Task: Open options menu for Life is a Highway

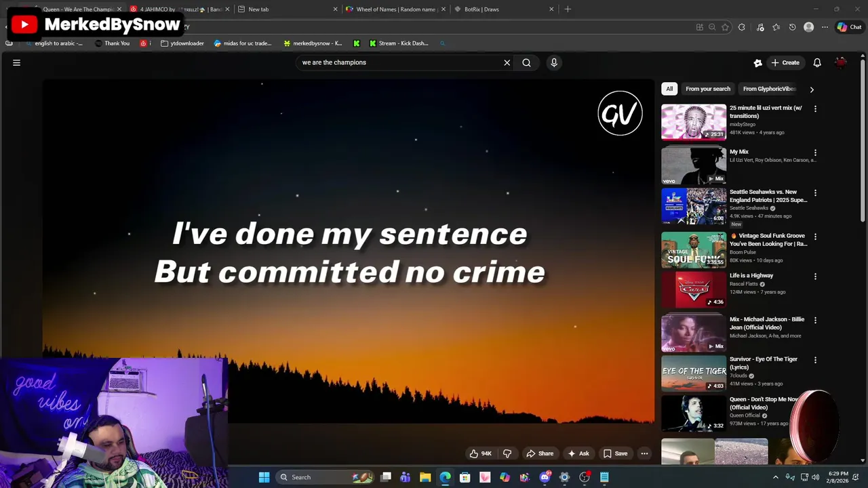Action: click(815, 277)
